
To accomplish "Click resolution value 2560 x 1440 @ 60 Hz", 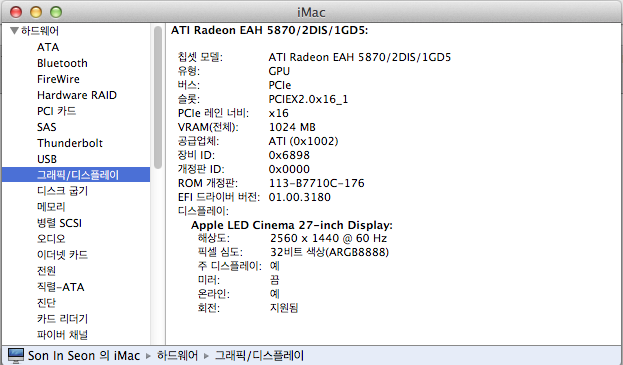I will point(328,238).
